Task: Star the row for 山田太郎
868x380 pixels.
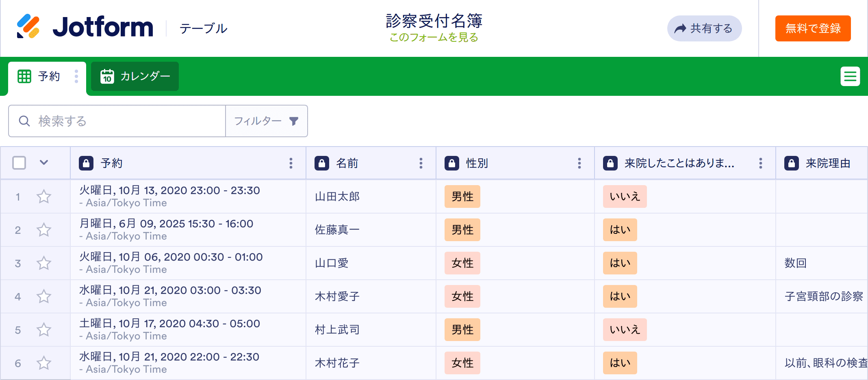Action: click(x=44, y=197)
